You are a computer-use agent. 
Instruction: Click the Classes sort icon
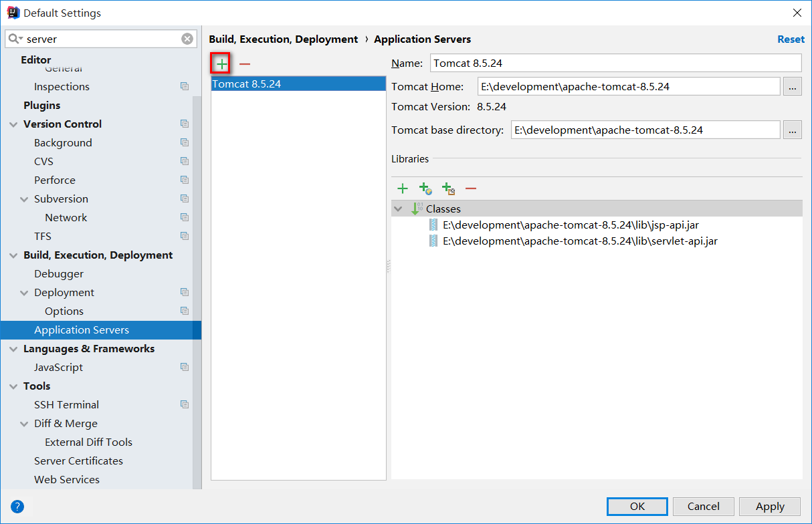pos(417,209)
